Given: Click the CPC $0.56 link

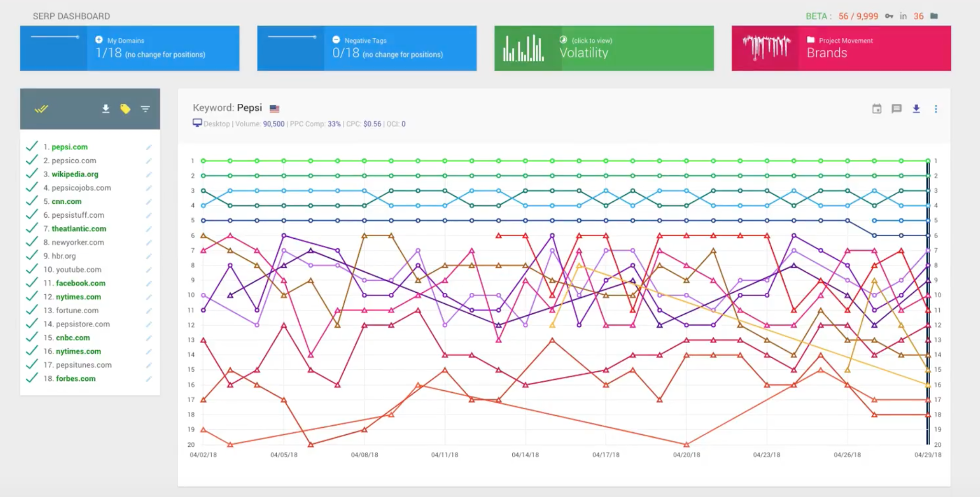Looking at the screenshot, I should point(372,123).
